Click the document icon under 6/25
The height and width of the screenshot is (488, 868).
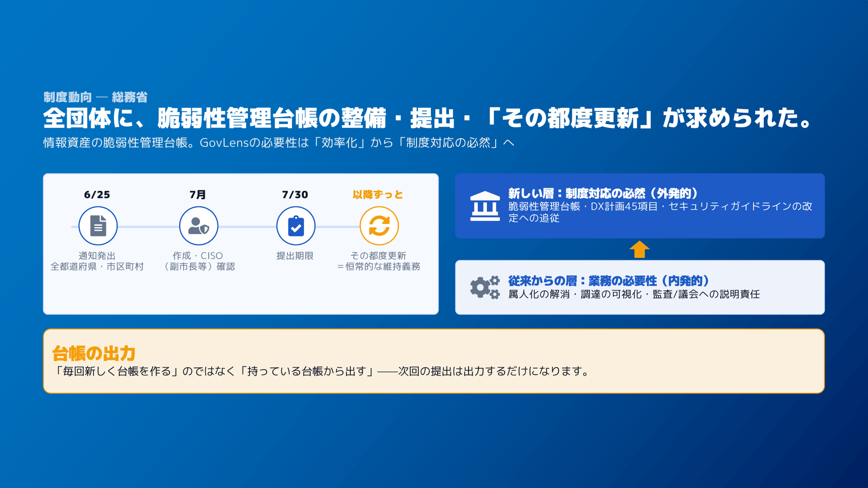(98, 226)
